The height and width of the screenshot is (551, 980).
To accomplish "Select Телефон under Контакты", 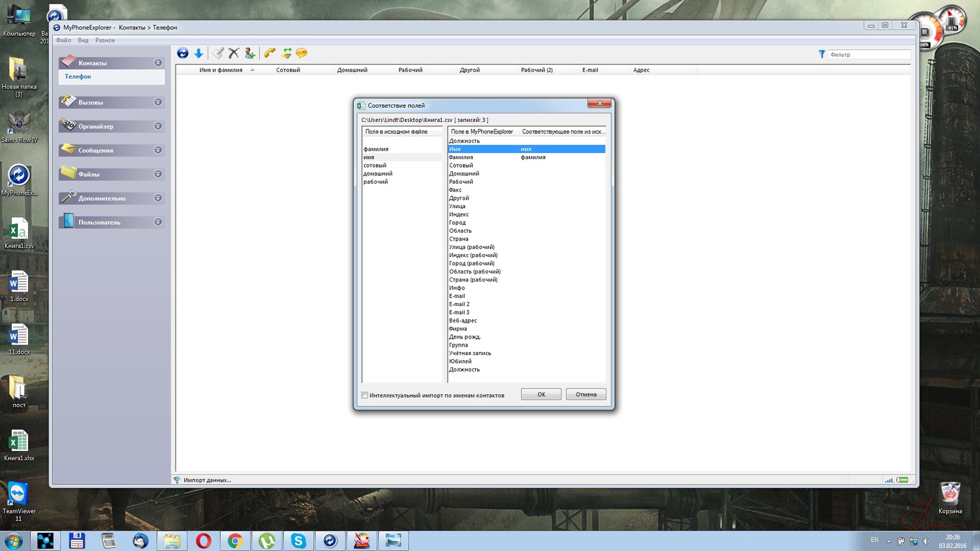I will pyautogui.click(x=78, y=77).
